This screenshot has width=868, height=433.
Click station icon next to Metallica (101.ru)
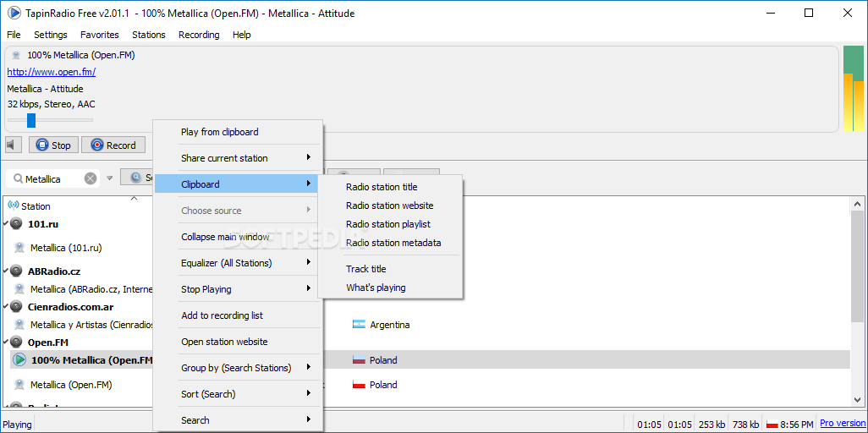19,248
